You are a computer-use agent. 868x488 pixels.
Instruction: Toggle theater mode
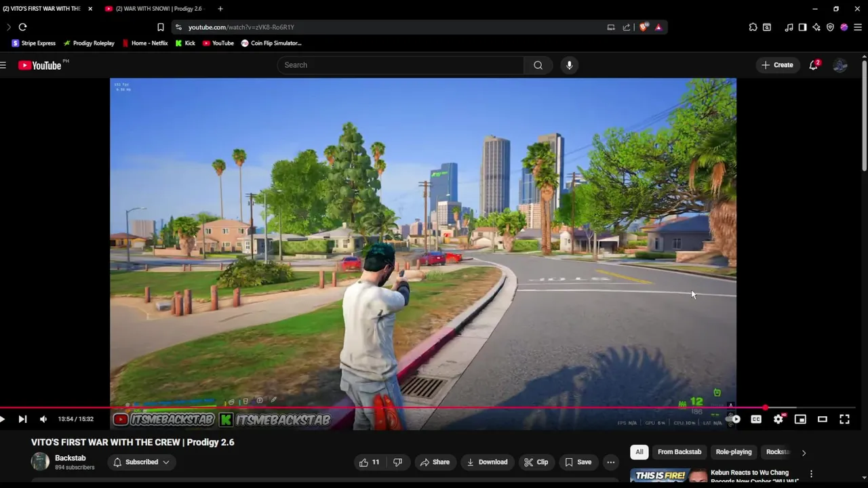click(x=822, y=419)
